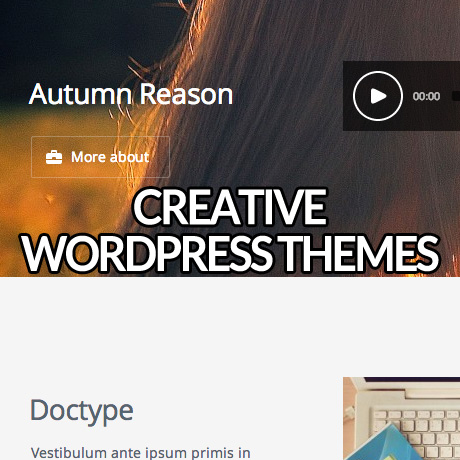Click the orange blurred field behind More about

(50, 200)
